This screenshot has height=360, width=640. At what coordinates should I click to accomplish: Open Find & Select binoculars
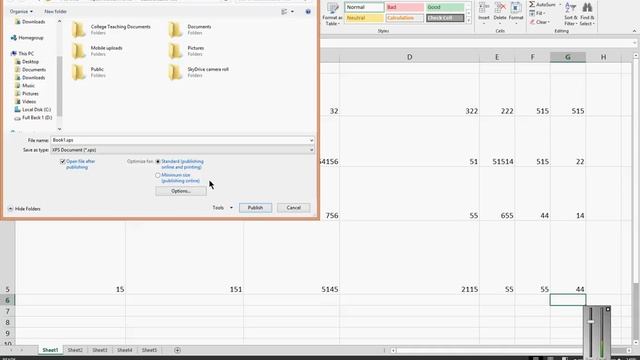tap(587, 14)
